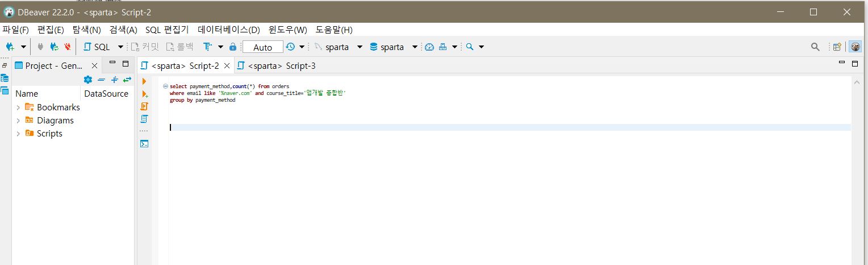The width and height of the screenshot is (868, 265).
Task: Click the Open Perspective icon
Action: 837,47
